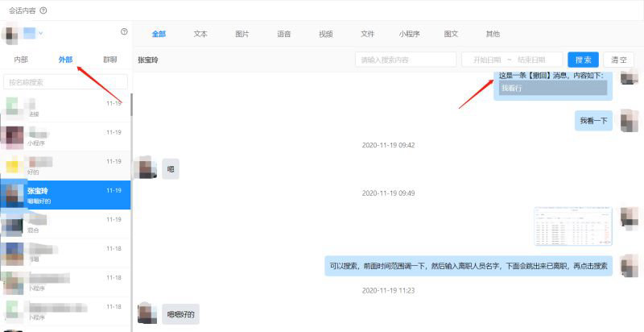Open the 张宝玲 conversation in list
Screen dimensions: 644x332
(x=65, y=195)
